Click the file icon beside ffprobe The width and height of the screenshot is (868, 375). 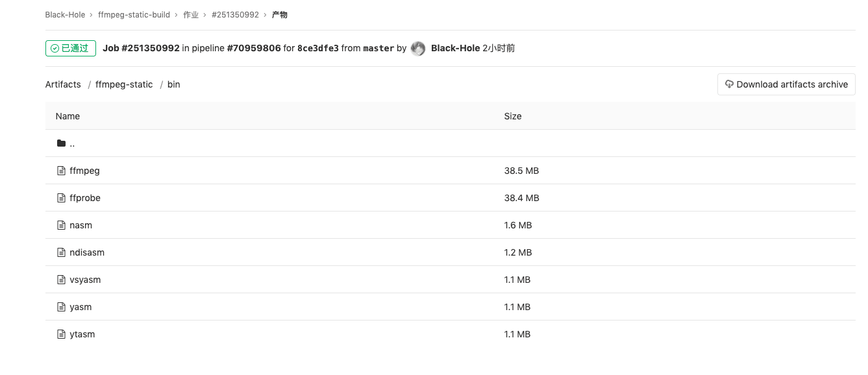tap(62, 198)
